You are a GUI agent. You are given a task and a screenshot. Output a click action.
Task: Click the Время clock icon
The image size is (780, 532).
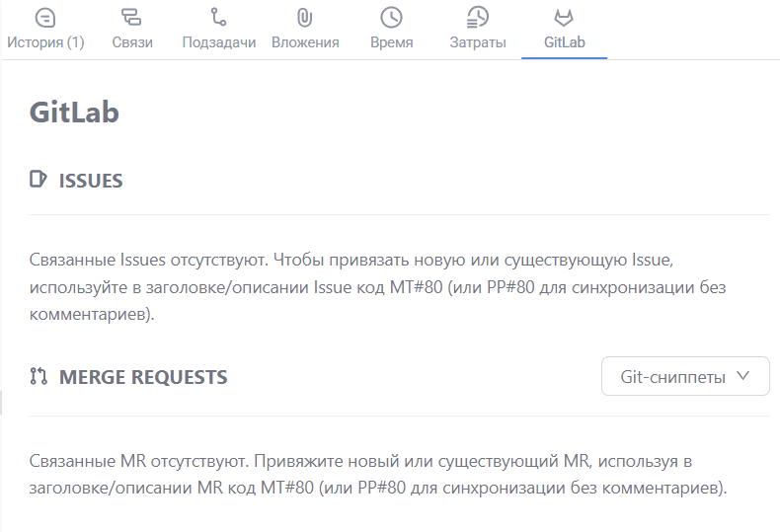click(x=392, y=18)
